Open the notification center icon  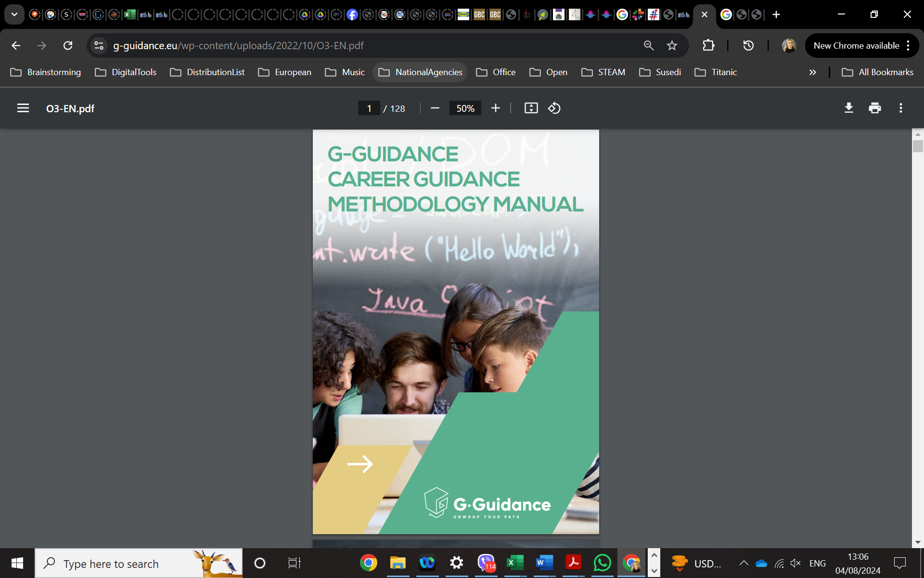point(900,563)
